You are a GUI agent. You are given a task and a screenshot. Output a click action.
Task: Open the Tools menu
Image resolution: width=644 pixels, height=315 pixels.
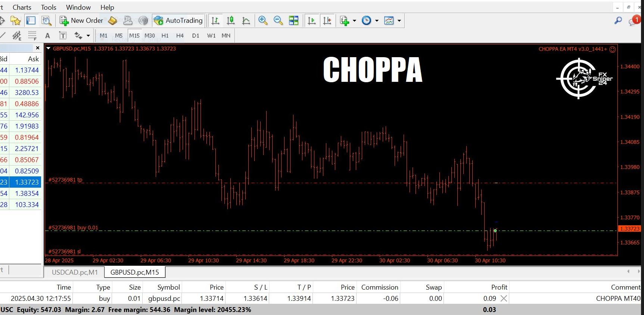click(49, 7)
